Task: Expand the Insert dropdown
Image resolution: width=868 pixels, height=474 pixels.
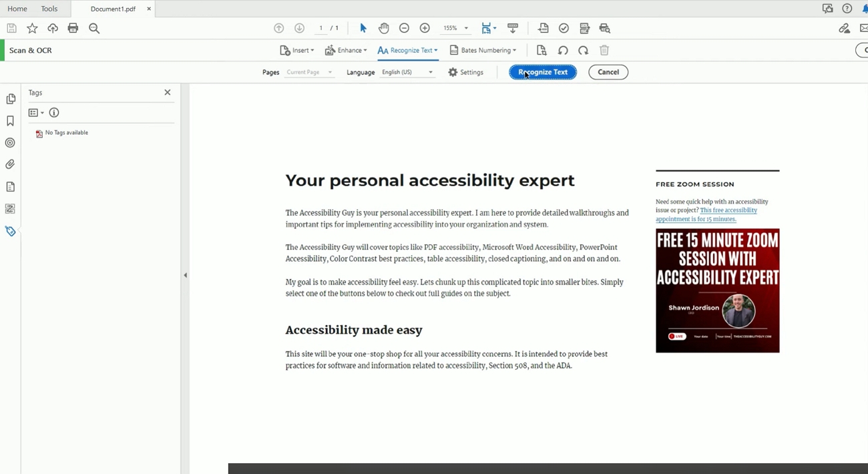Action: click(297, 50)
